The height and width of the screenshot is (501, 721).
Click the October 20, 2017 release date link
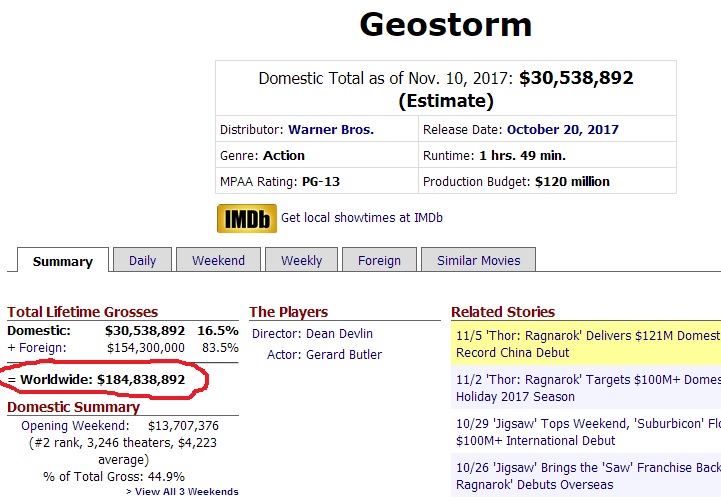pyautogui.click(x=562, y=129)
